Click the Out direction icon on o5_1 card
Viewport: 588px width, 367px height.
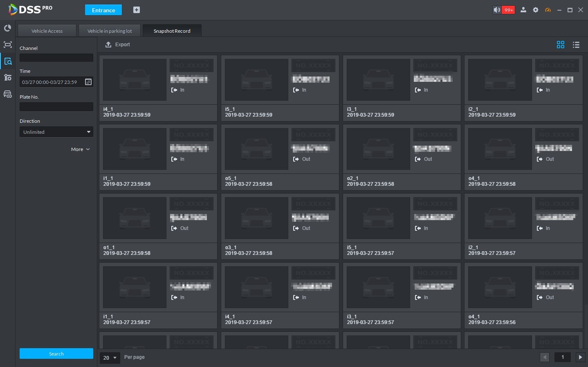click(x=296, y=159)
